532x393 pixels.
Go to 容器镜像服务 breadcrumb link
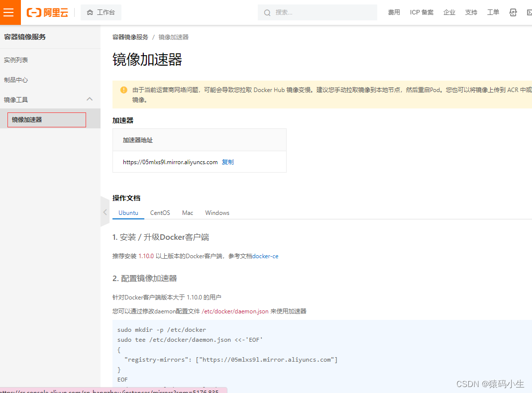(x=130, y=37)
